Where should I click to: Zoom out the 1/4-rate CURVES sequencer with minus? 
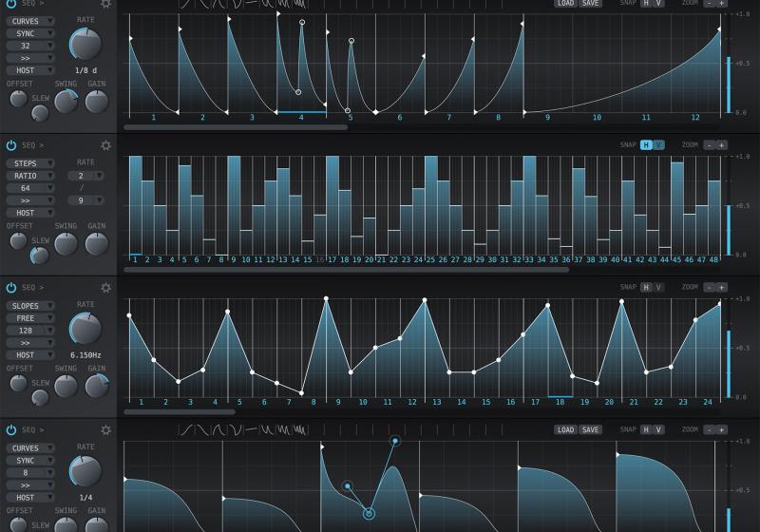pos(710,429)
